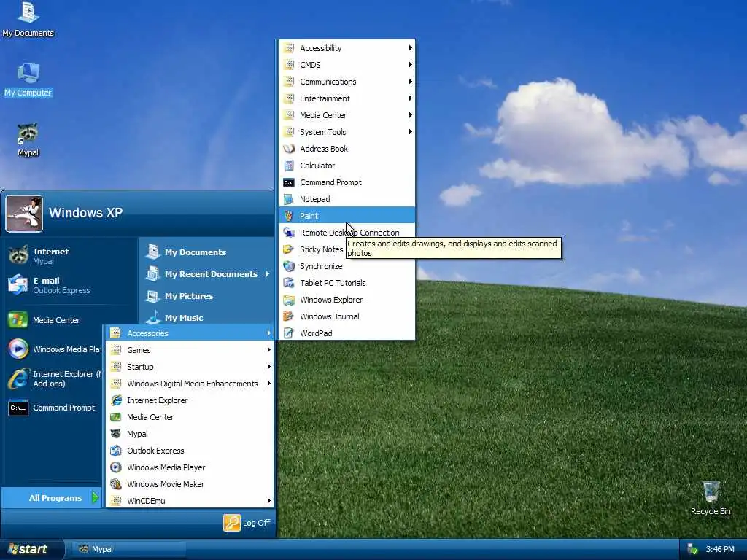Expand the Communications submenu
747x560 pixels.
click(347, 82)
